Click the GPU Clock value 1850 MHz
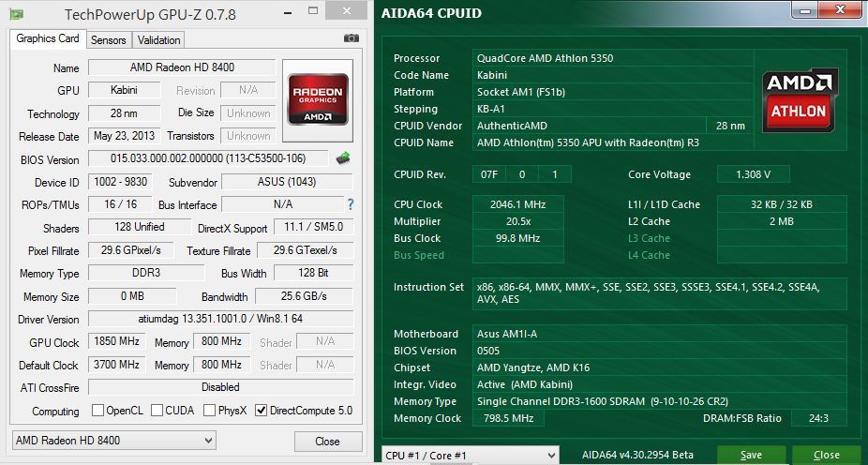This screenshot has height=465, width=868. [117, 341]
